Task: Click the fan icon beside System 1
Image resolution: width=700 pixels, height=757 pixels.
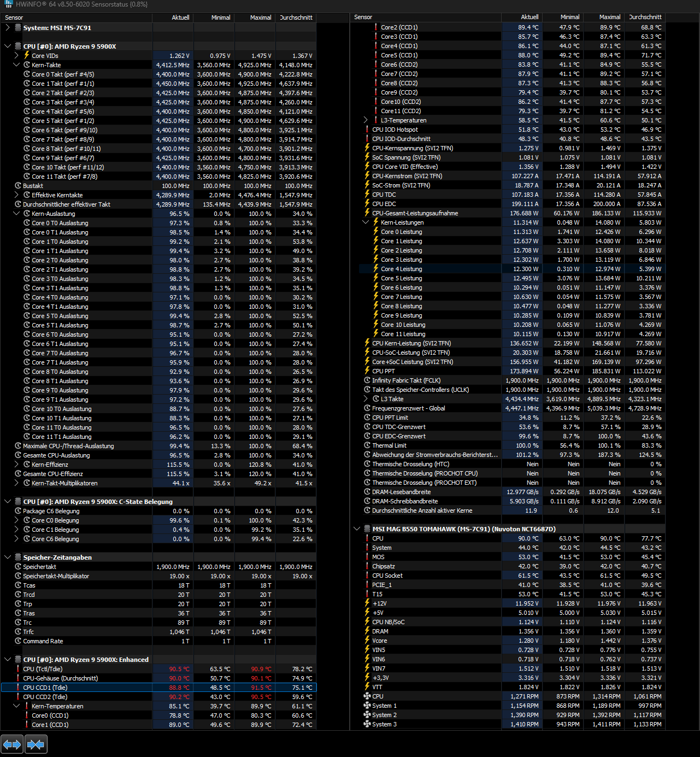Action: 367,706
